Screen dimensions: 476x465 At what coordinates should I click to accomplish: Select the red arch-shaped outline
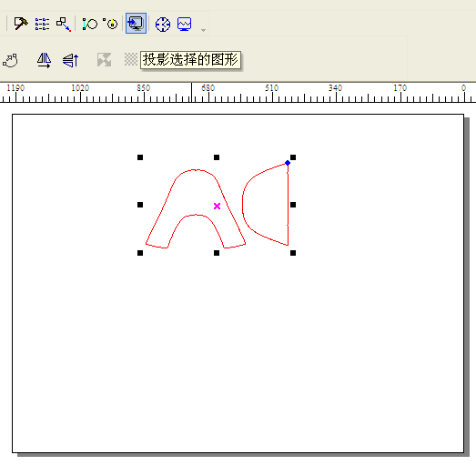(x=196, y=208)
